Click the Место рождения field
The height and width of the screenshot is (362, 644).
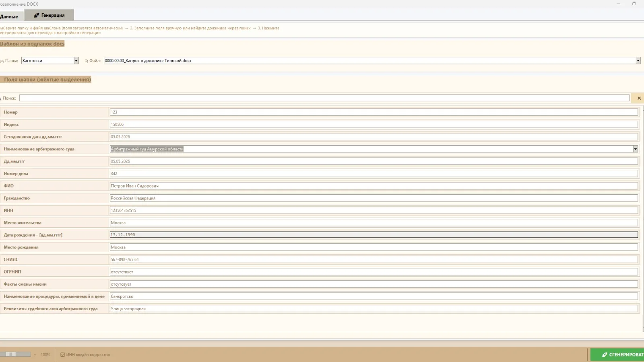pos(374,247)
